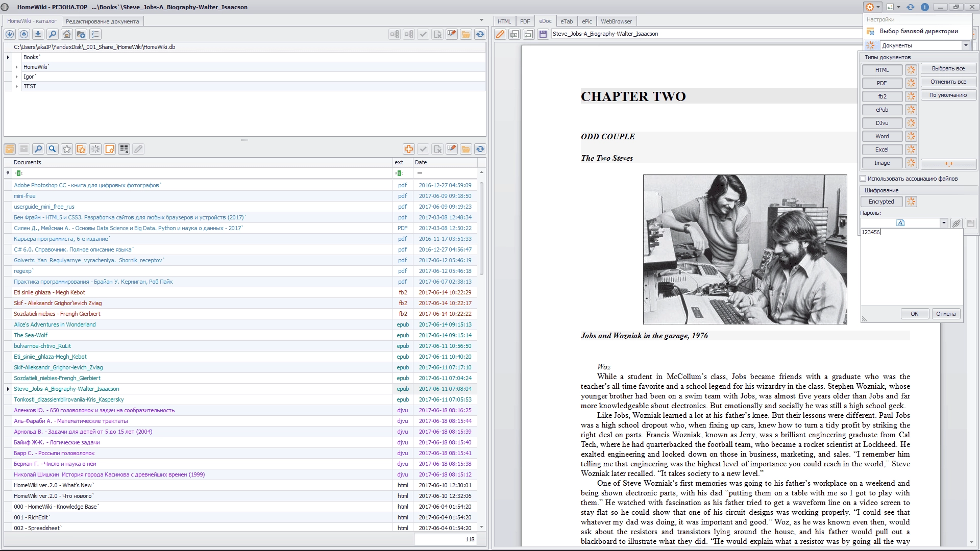Toggle the HTML document type button
Image resolution: width=980 pixels, height=551 pixels.
tap(882, 70)
